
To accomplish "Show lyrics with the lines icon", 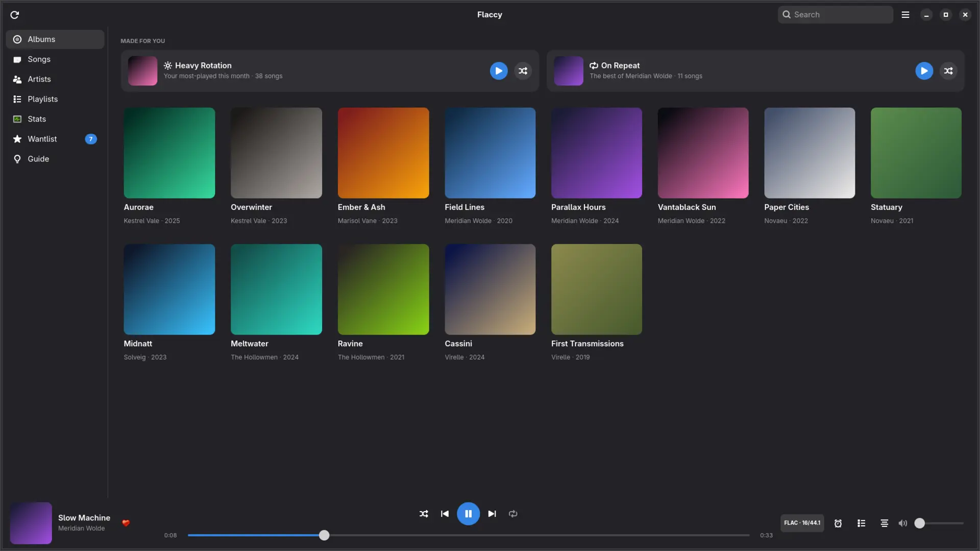I will coord(885,523).
